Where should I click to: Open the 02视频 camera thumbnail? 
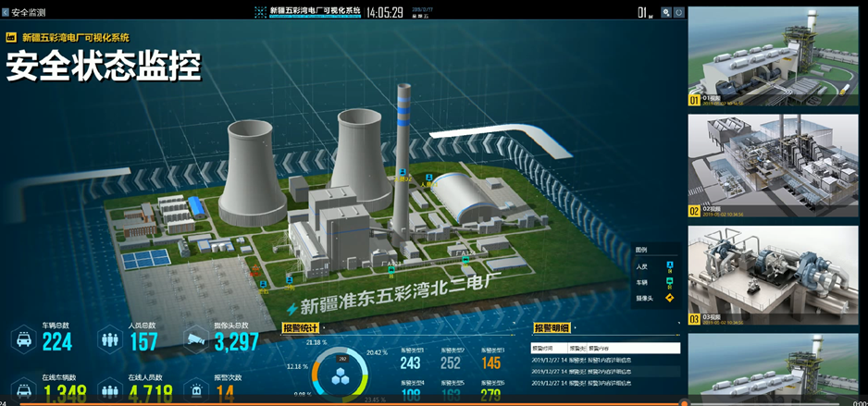773,166
